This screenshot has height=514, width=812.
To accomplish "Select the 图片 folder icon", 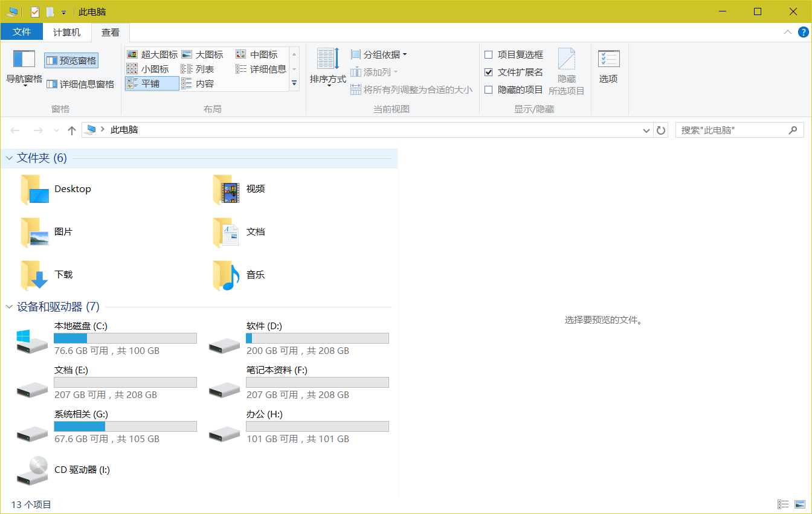I will point(34,233).
